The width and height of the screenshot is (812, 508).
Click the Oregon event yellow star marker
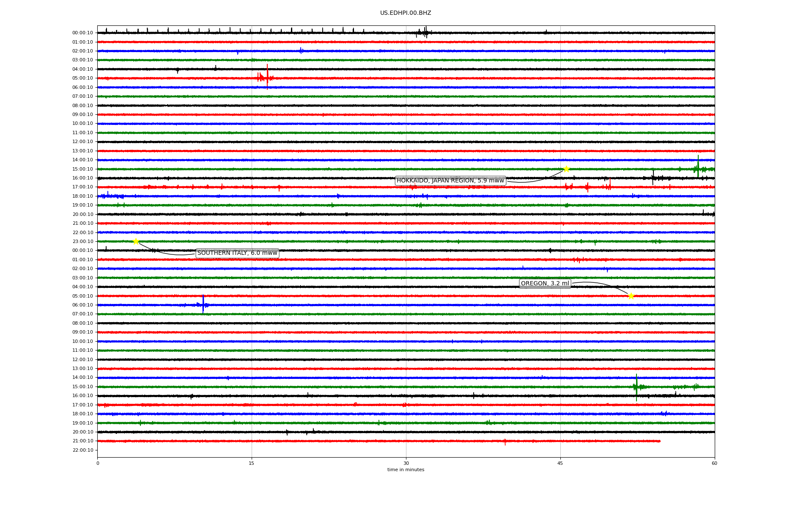[x=631, y=296]
